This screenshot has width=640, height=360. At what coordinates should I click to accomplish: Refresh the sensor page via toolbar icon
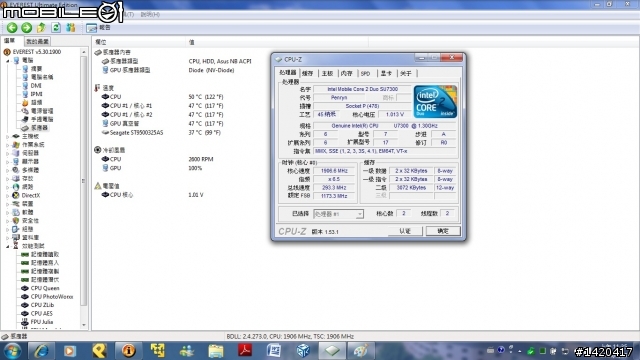56,28
